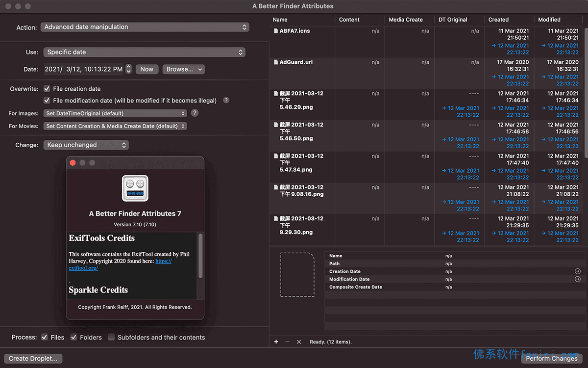The width and height of the screenshot is (588, 368).
Task: Select the AdGuard.url file name
Action: click(x=296, y=62)
